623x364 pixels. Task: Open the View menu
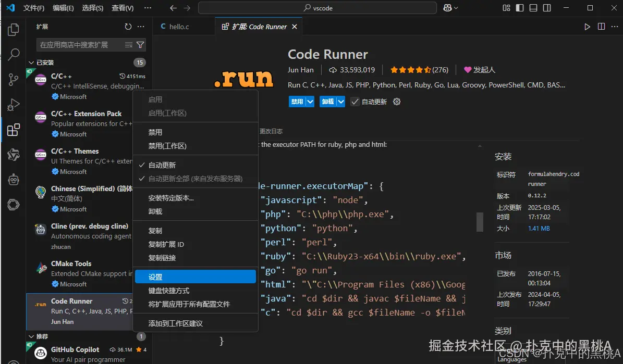[x=123, y=8]
